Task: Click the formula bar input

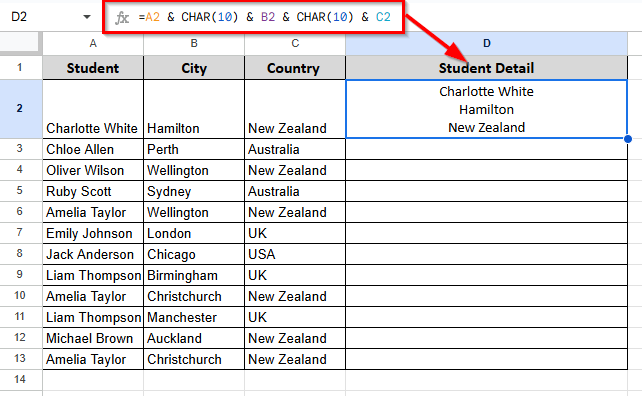Action: click(x=264, y=17)
